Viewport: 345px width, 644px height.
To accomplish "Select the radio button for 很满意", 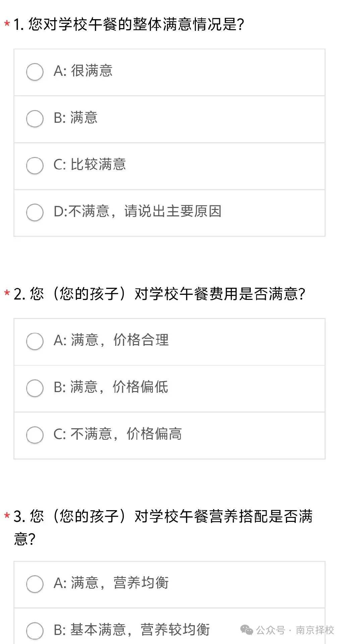I will (35, 72).
